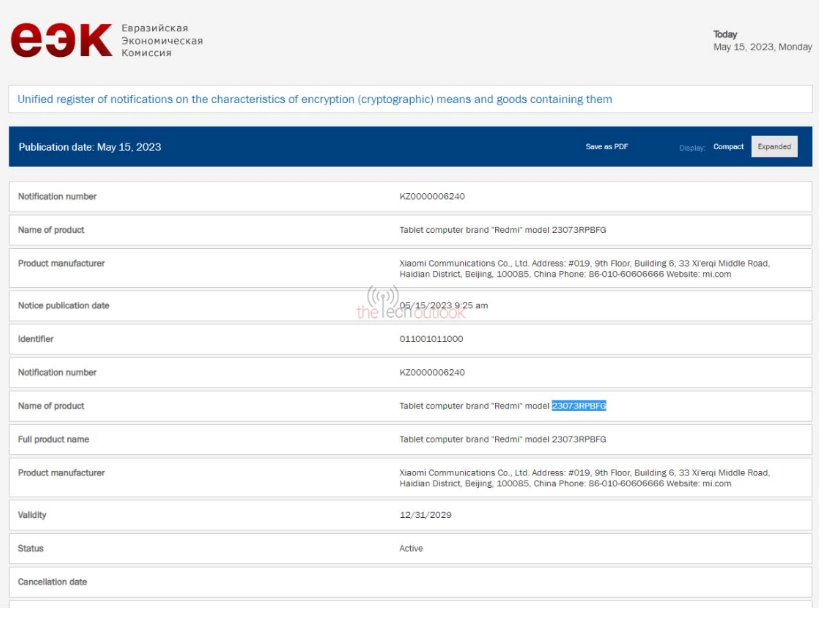Click the Notice publication date label
824x617 pixels.
click(64, 307)
